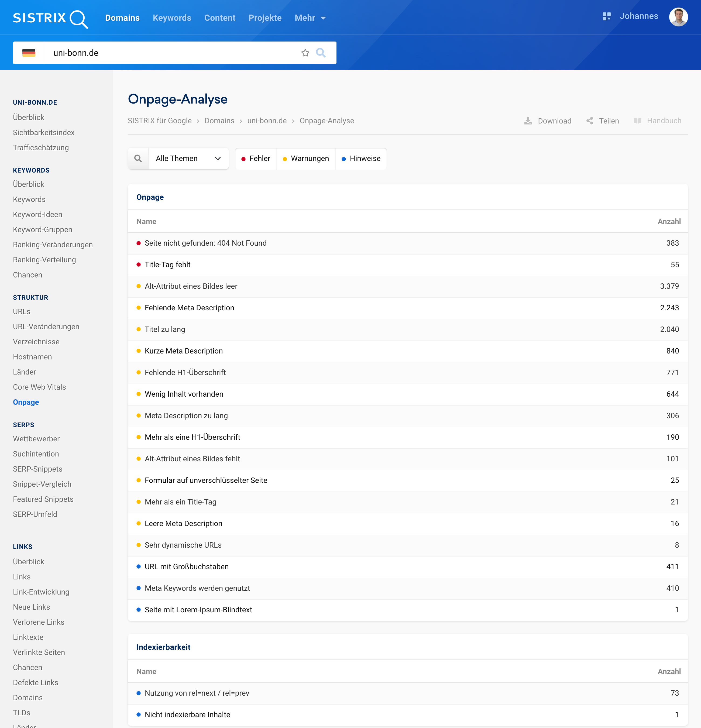Toggle the Fehler filter
The width and height of the screenshot is (701, 728).
[256, 159]
